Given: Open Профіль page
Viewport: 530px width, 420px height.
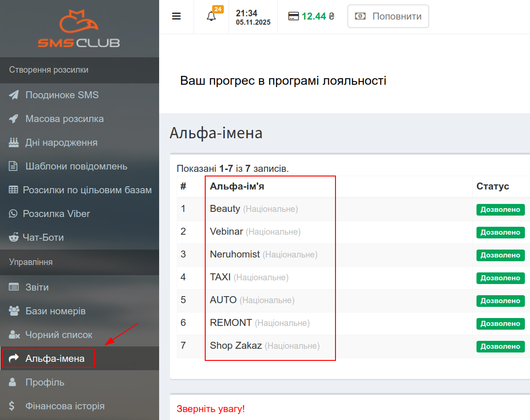Looking at the screenshot, I should (x=45, y=382).
